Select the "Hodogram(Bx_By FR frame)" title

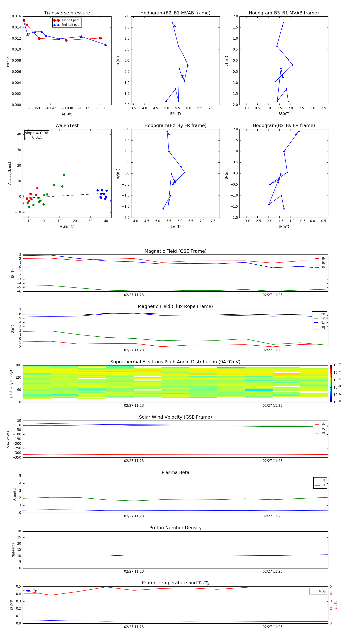coord(284,125)
